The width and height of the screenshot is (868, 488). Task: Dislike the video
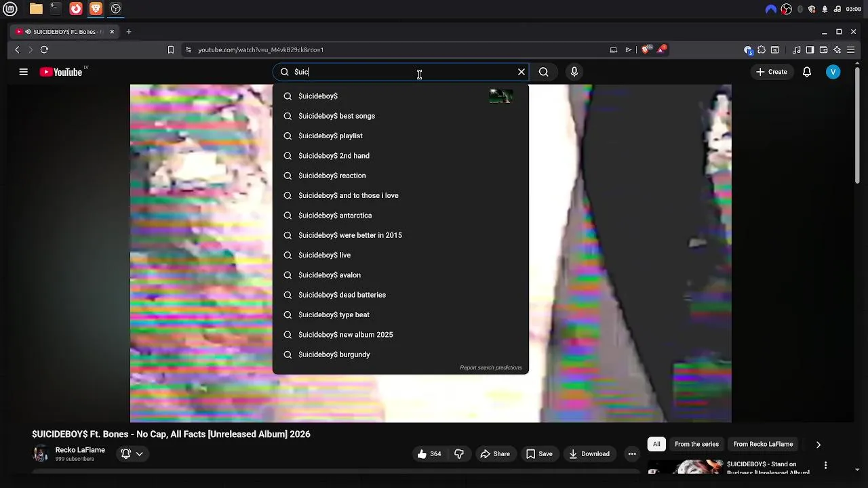coord(459,454)
